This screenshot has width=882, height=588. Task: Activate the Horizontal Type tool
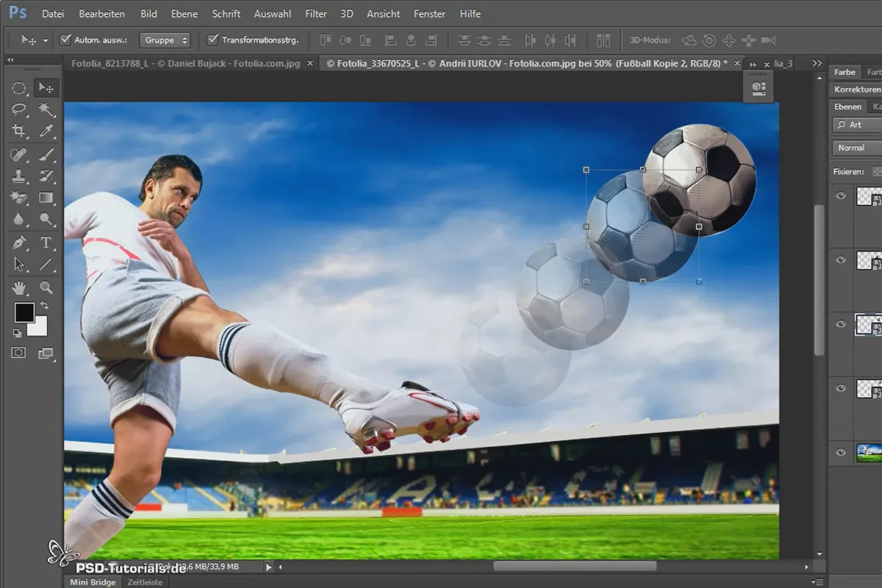(46, 242)
